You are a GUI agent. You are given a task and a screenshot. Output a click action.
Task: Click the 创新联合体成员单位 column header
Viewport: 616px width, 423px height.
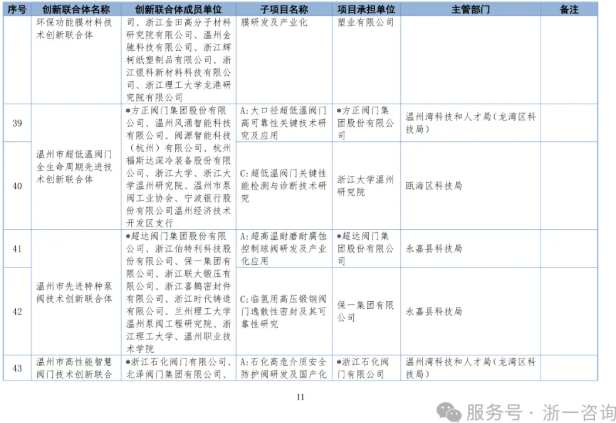[x=180, y=7]
